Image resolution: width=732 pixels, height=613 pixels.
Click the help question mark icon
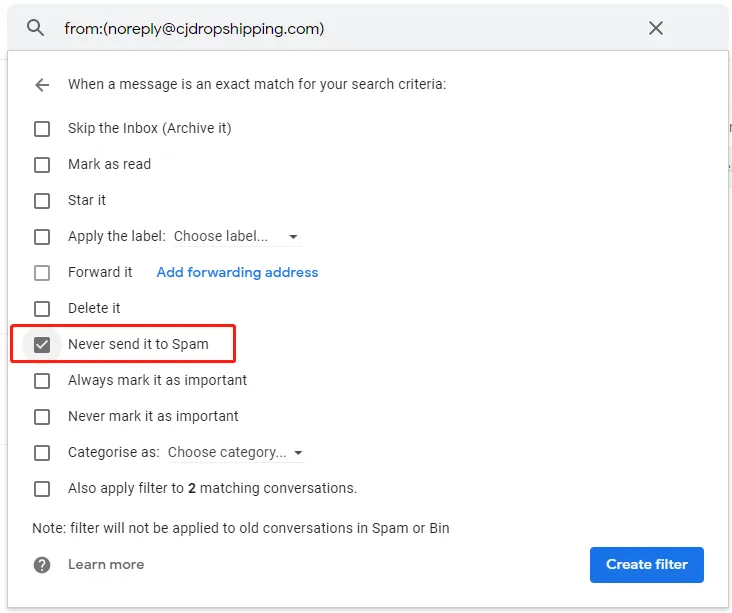pos(42,565)
